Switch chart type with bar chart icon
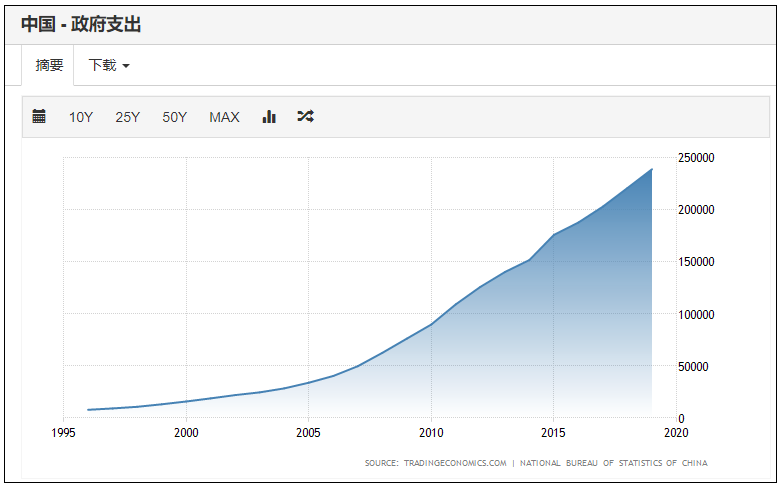The height and width of the screenshot is (488, 781). click(x=269, y=117)
